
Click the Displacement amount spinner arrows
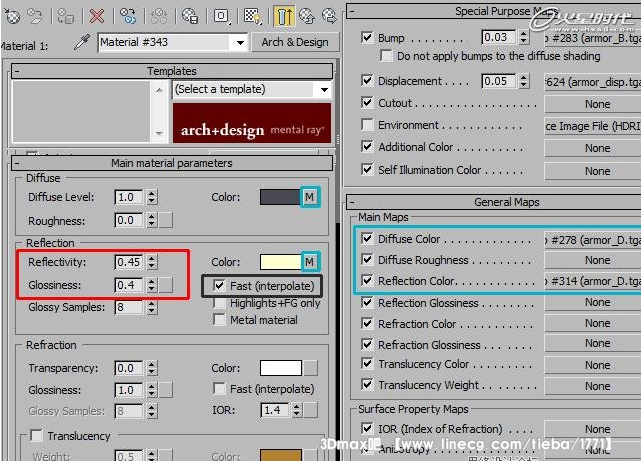click(x=524, y=81)
